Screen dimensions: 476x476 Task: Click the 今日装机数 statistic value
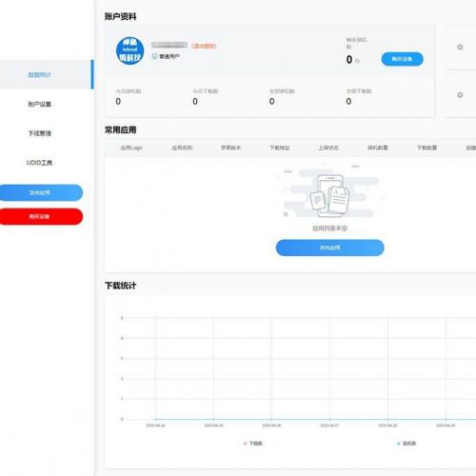(x=118, y=102)
